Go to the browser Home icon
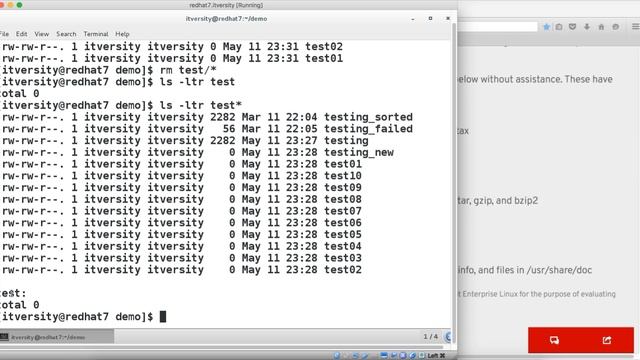This screenshot has height=360, width=640. pyautogui.click(x=601, y=27)
